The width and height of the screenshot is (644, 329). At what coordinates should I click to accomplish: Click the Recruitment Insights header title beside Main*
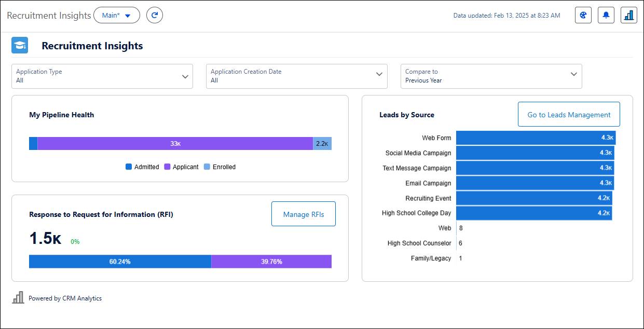tap(49, 15)
